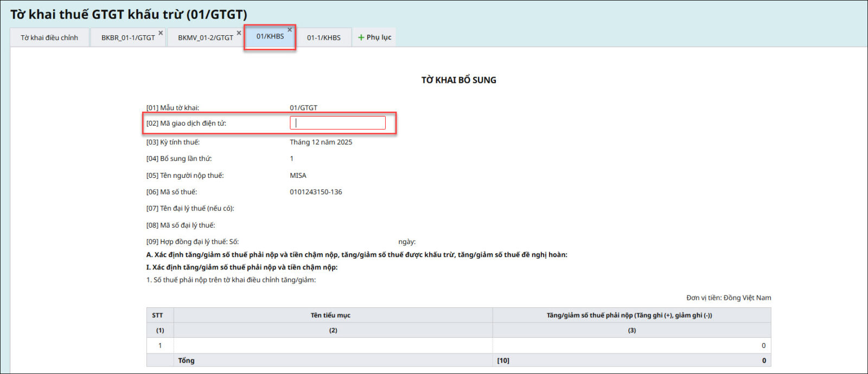Close the BKBR_01-1/GTGT tab
Viewport: 868px width, 374px height.
tap(161, 33)
